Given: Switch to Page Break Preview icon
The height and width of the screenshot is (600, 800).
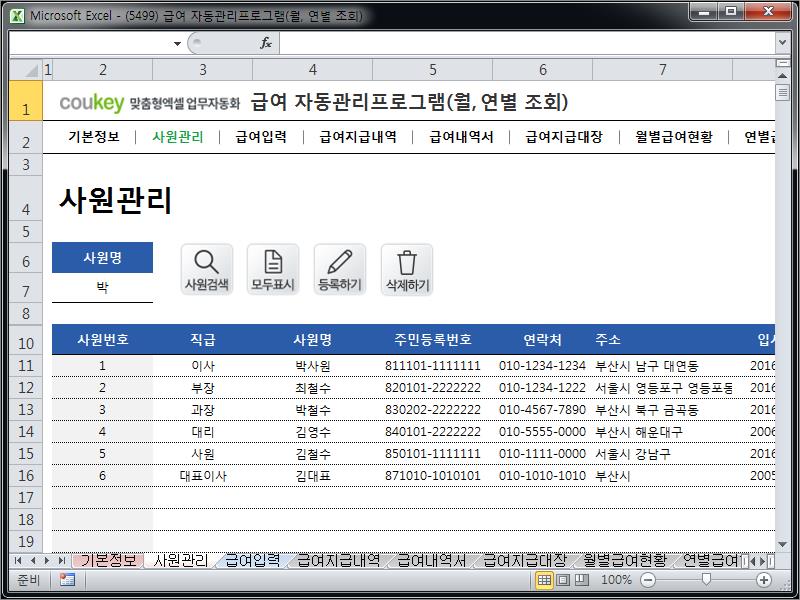Looking at the screenshot, I should pos(582,580).
